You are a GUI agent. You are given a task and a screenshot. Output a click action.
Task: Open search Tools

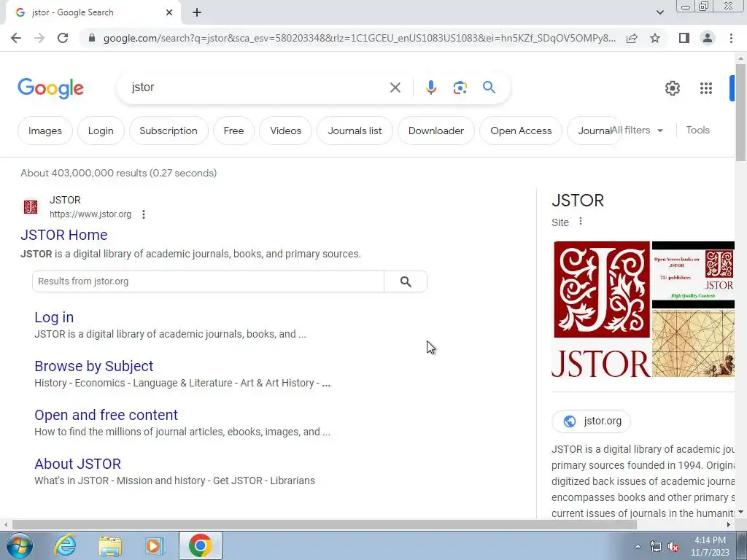click(697, 130)
